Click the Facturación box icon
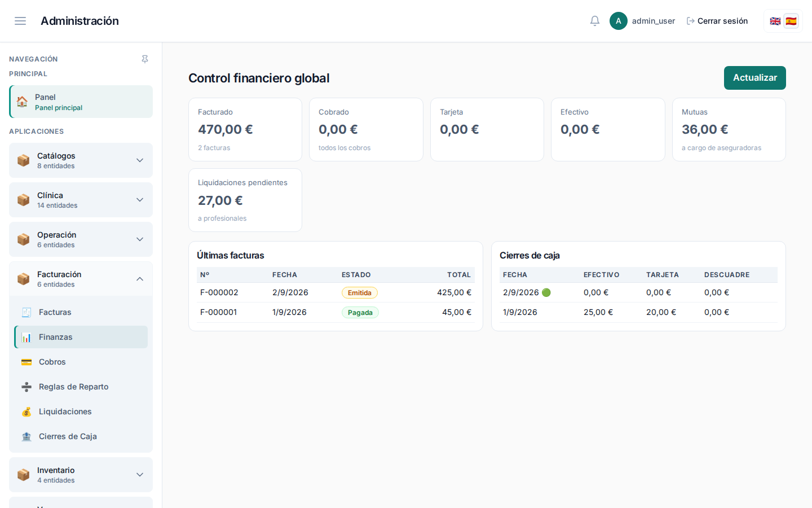This screenshot has width=812, height=508. coord(23,279)
